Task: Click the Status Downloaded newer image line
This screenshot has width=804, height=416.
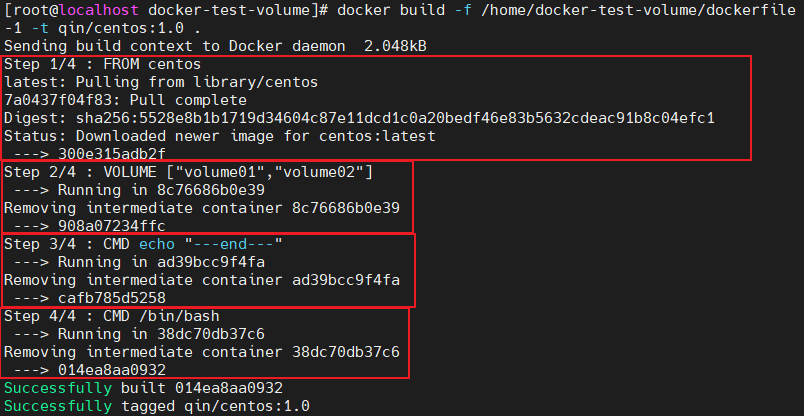Action: point(220,136)
